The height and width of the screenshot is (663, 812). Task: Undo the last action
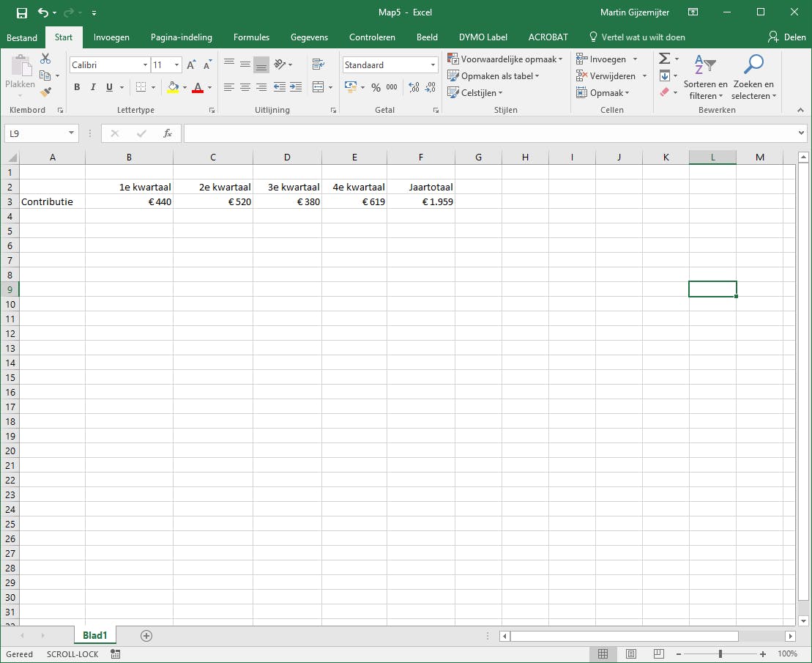(43, 12)
